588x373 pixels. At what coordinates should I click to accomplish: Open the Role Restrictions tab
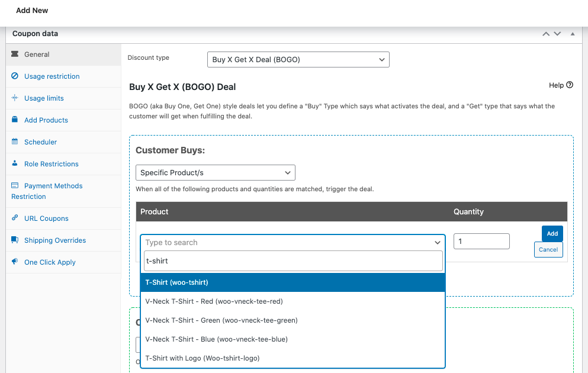click(63, 164)
